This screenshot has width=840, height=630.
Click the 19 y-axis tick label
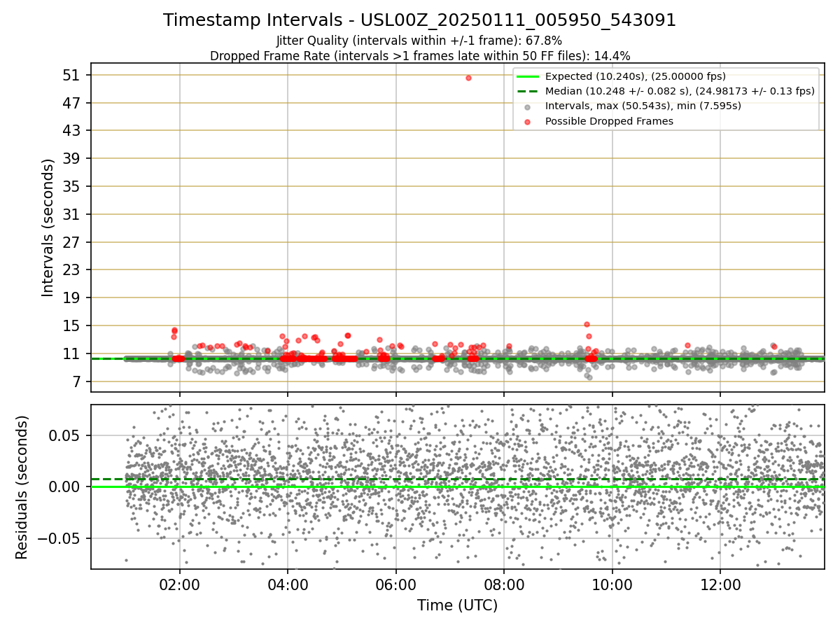tap(73, 297)
